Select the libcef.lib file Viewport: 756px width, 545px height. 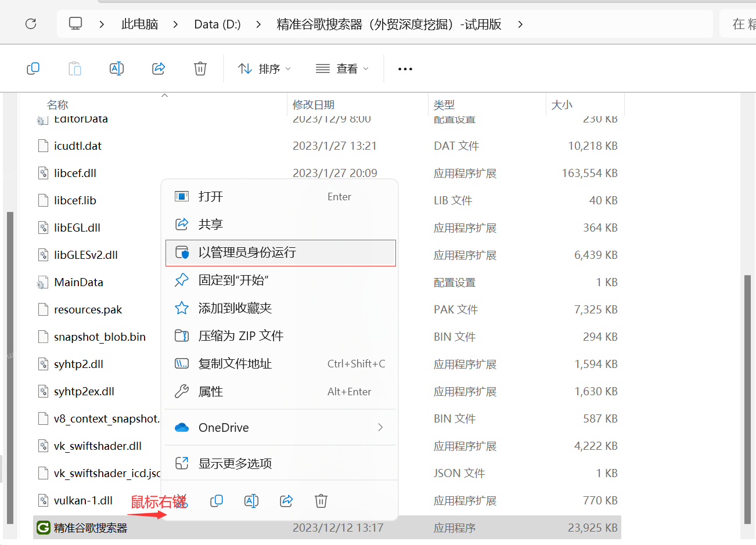75,201
